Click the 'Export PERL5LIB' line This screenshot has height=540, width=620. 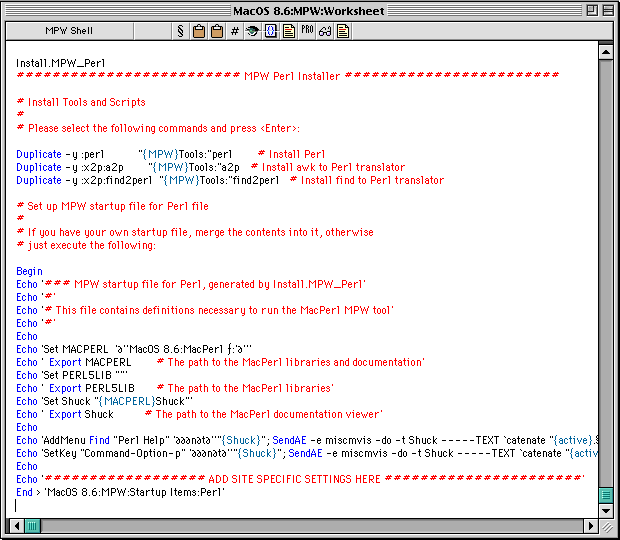[x=175, y=388]
